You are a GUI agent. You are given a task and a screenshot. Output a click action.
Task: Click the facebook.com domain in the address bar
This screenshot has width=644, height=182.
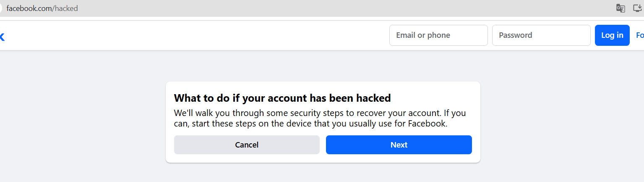[29, 8]
